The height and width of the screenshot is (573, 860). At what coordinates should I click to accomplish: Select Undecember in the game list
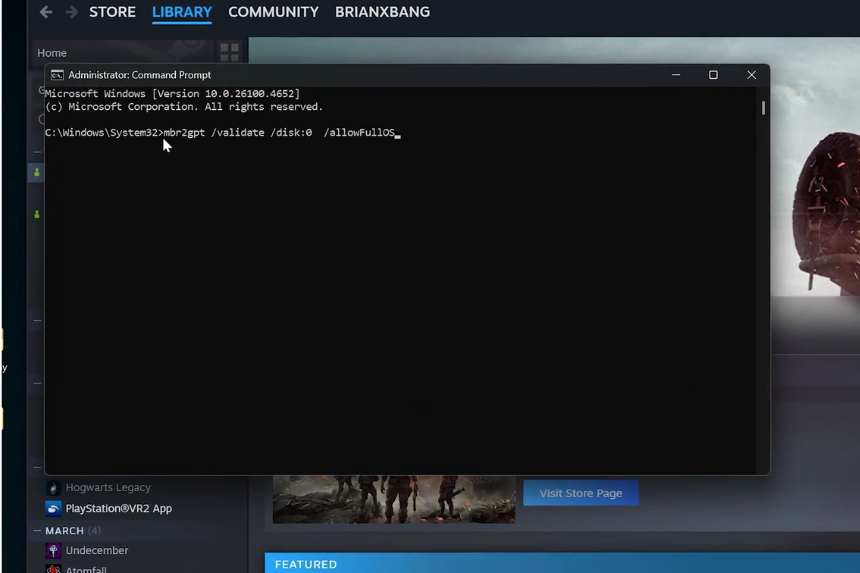point(97,550)
